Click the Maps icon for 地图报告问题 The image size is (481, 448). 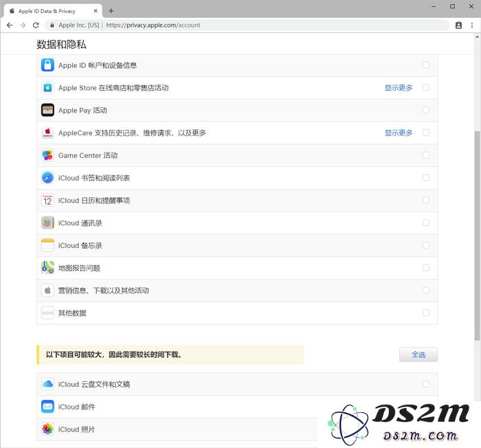click(47, 268)
